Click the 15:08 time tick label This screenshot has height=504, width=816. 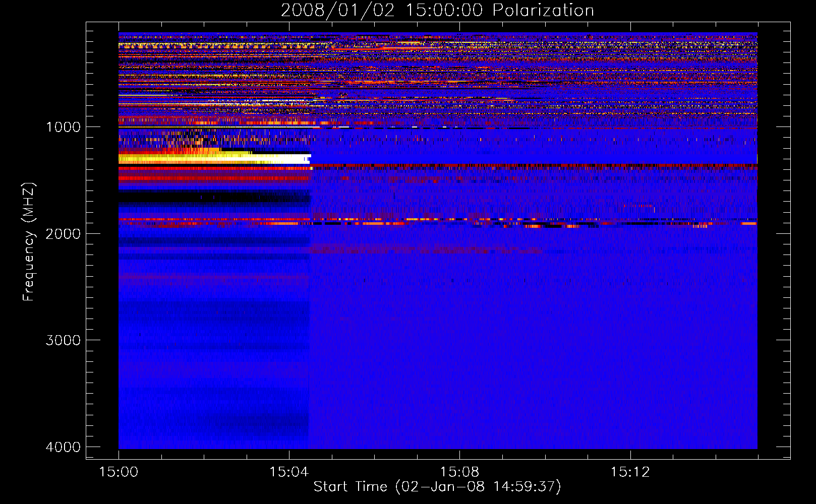(x=459, y=472)
